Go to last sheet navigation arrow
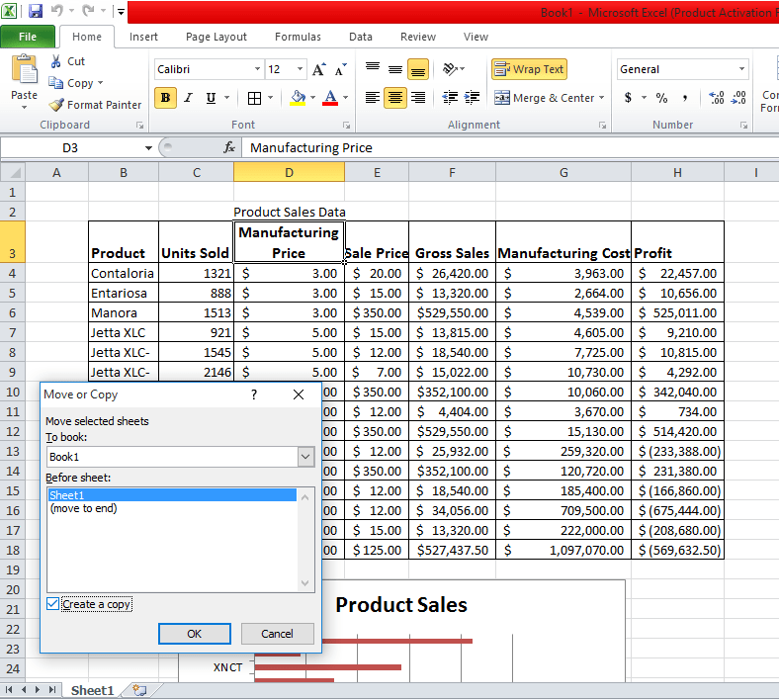Screen dimensions: 779x700 [52, 689]
